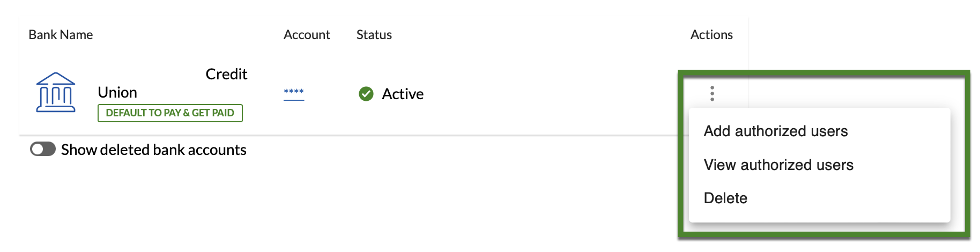The height and width of the screenshot is (252, 980).
Task: Choose View authorized users option
Action: point(778,165)
